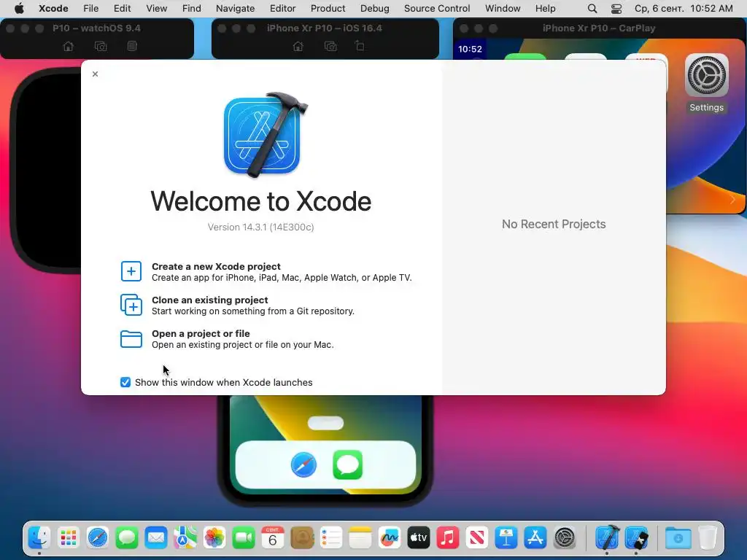The image size is (747, 560).
Task: Open Calendar from the Dock
Action: pos(273,538)
